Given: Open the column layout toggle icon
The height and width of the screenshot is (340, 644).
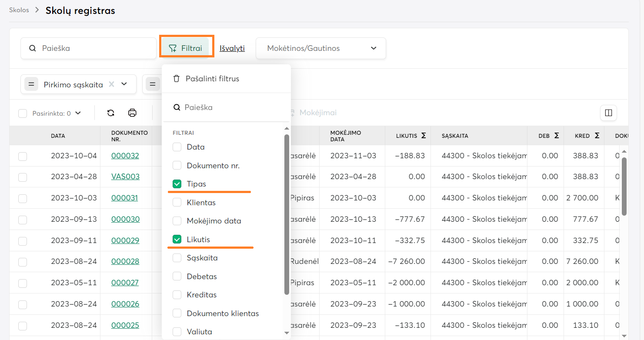Looking at the screenshot, I should coord(608,113).
